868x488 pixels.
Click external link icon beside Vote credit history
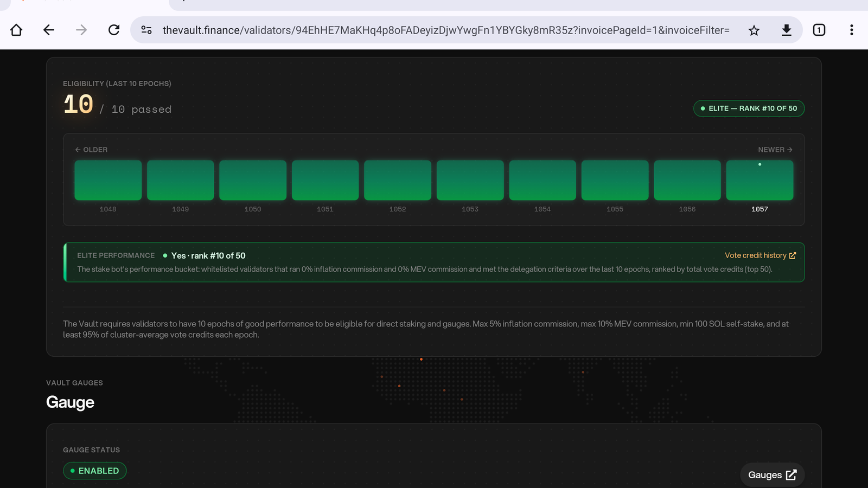click(793, 255)
